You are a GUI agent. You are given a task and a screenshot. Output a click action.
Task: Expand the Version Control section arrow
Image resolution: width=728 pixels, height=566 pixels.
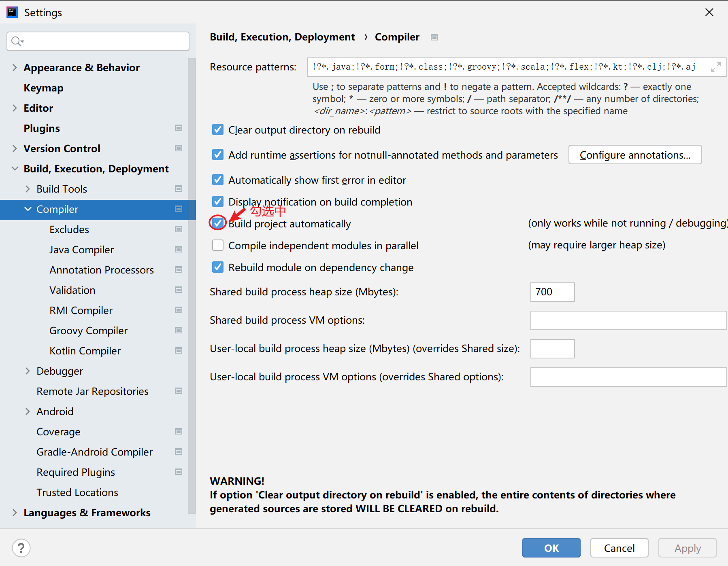[15, 148]
